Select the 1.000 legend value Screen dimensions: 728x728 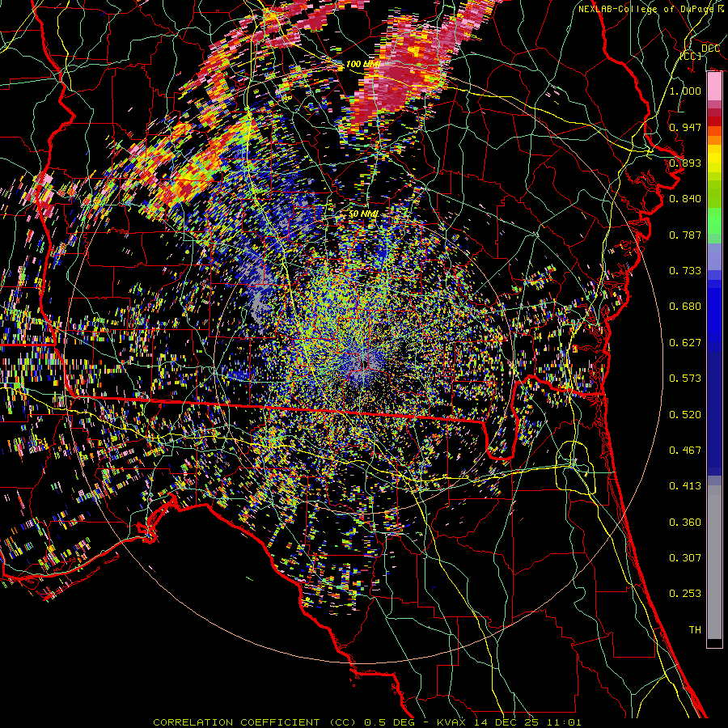coord(685,91)
